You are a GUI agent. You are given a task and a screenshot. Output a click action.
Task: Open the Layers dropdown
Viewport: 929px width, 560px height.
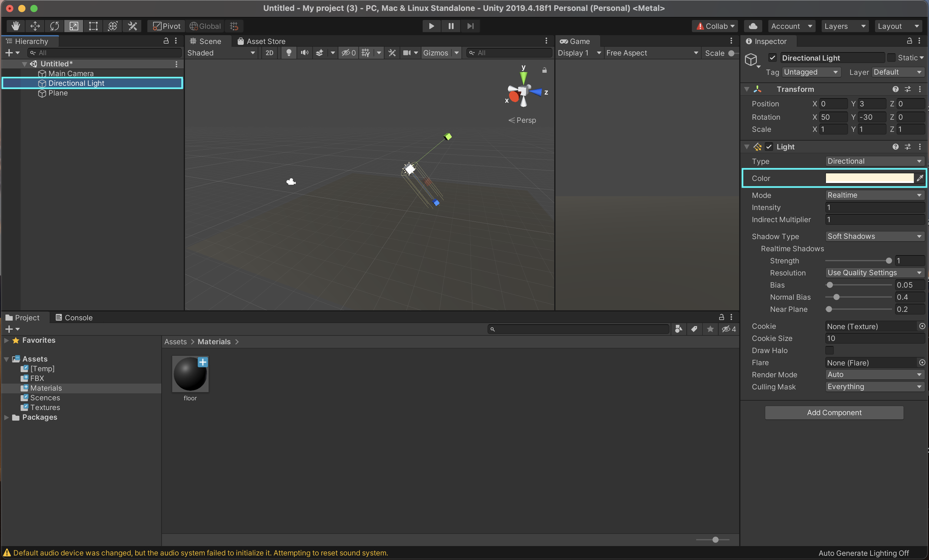[844, 26]
